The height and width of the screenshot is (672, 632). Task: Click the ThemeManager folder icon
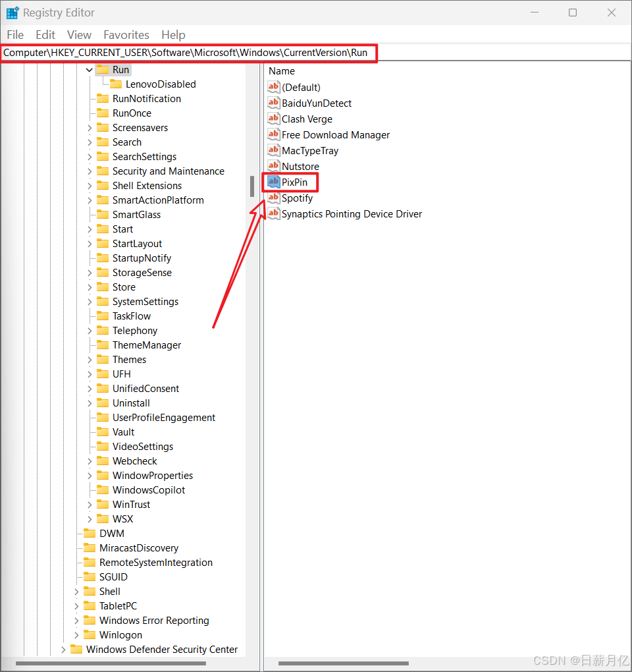[102, 345]
